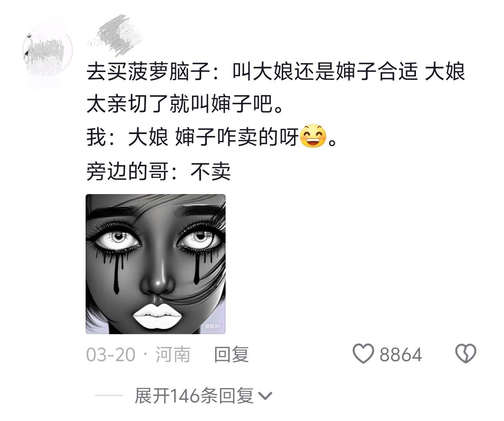Tap the white lips in the image
Viewport: 504px width, 421px height.
[x=156, y=316]
